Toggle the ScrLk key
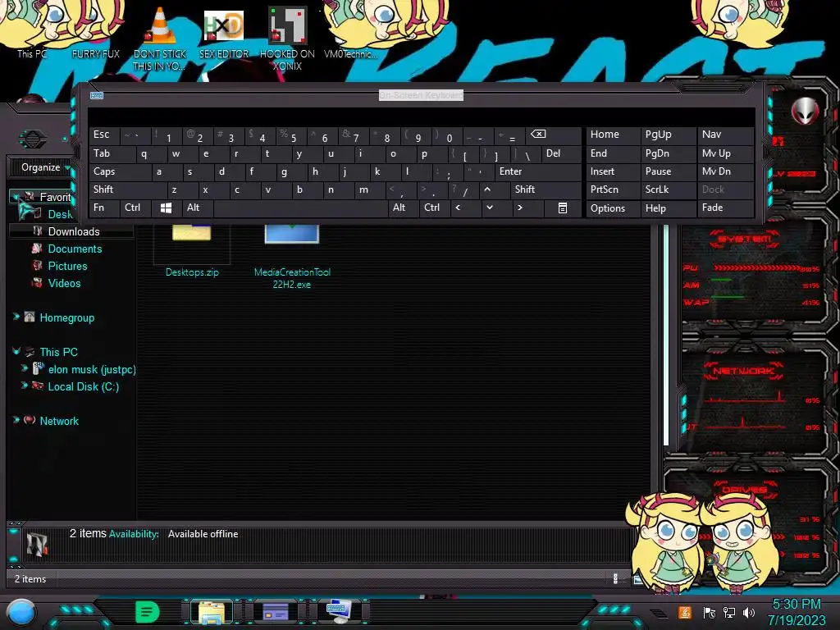 [x=668, y=189]
